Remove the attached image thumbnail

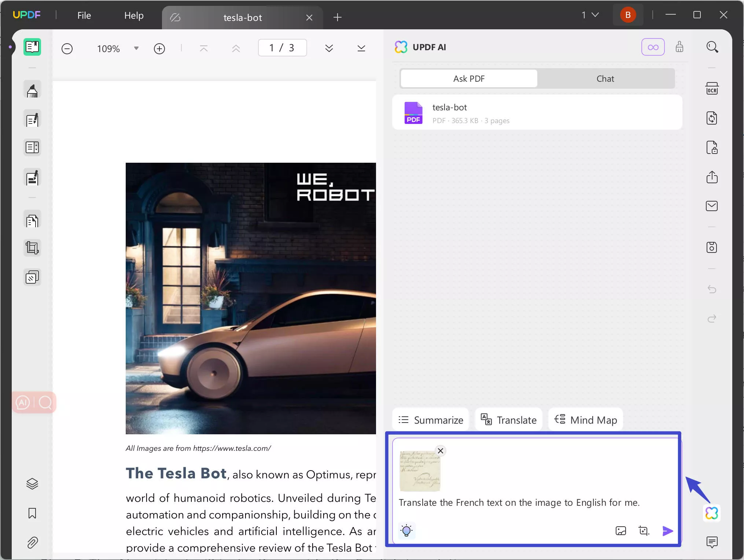pos(441,451)
